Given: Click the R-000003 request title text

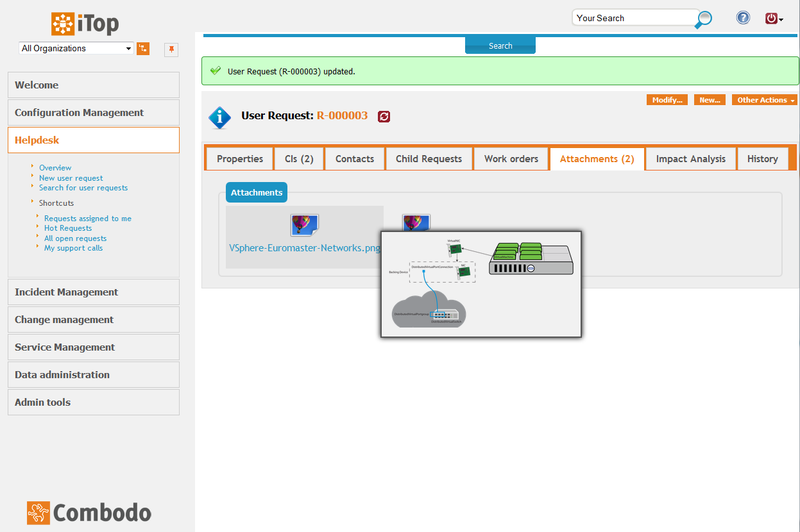Looking at the screenshot, I should (x=343, y=115).
